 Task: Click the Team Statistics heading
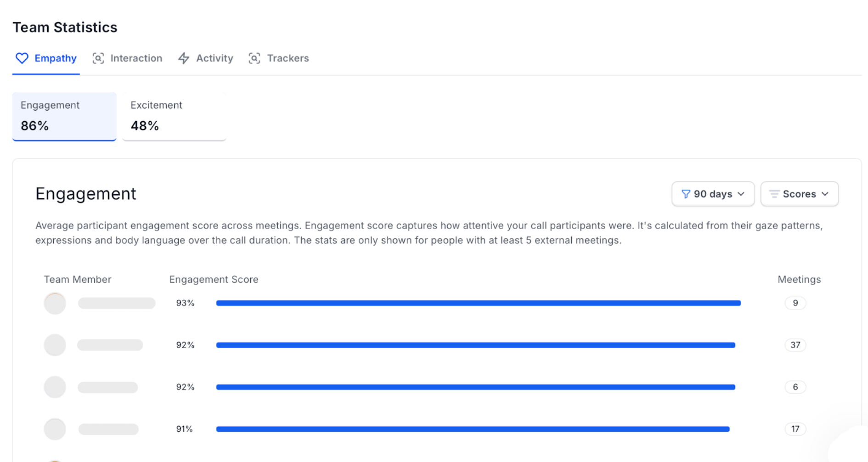coord(65,28)
